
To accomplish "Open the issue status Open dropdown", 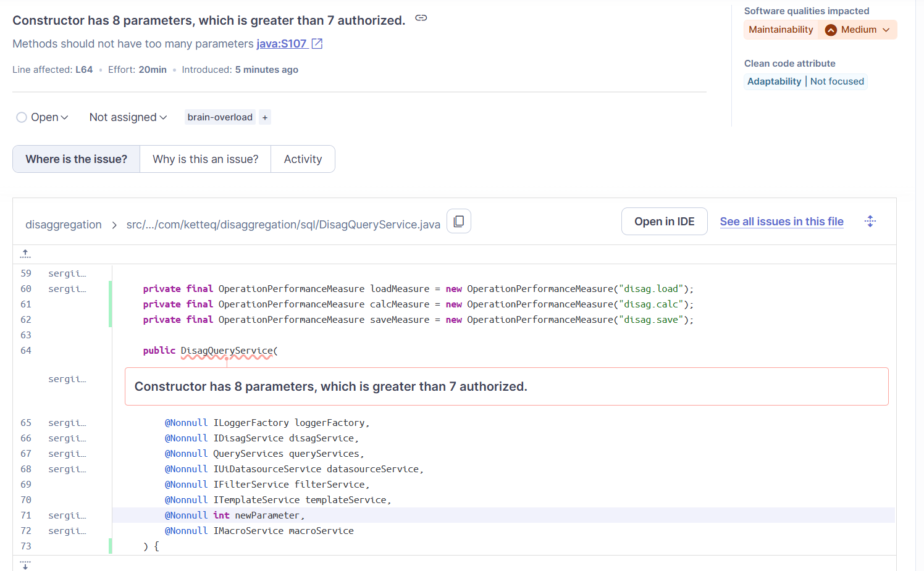I will coord(43,117).
